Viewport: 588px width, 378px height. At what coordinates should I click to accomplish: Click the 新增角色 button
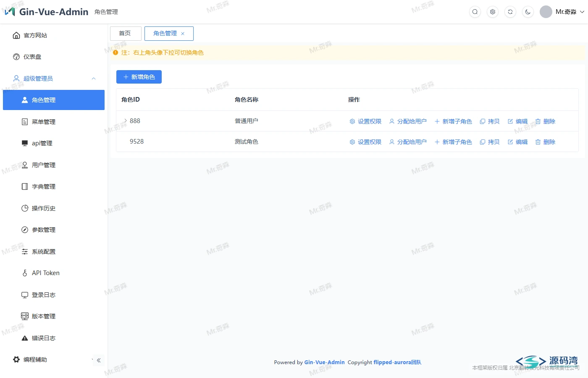139,77
